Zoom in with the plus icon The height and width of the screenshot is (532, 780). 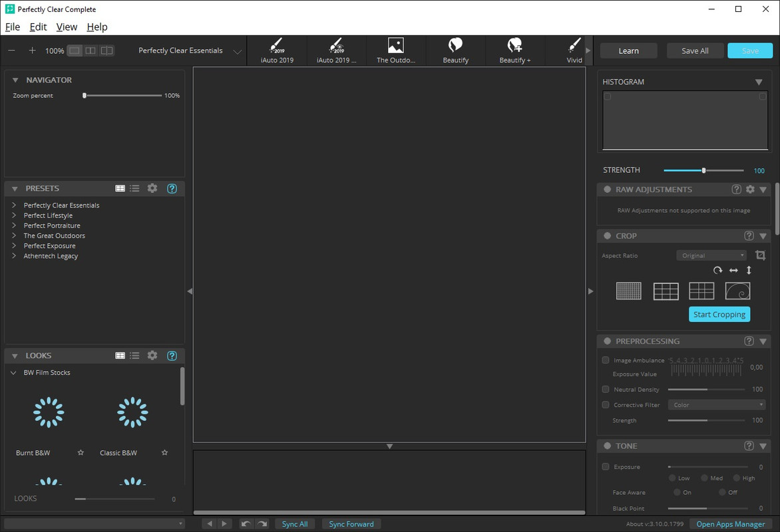point(33,51)
